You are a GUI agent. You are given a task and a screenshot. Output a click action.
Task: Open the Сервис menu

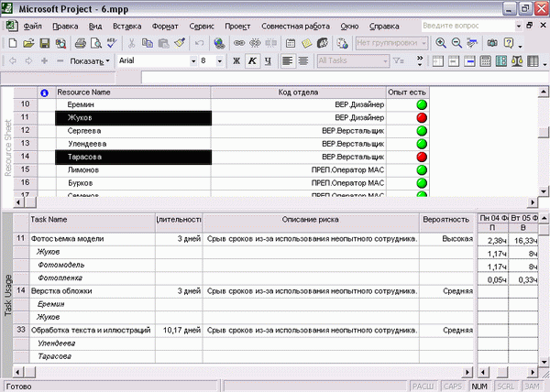202,27
